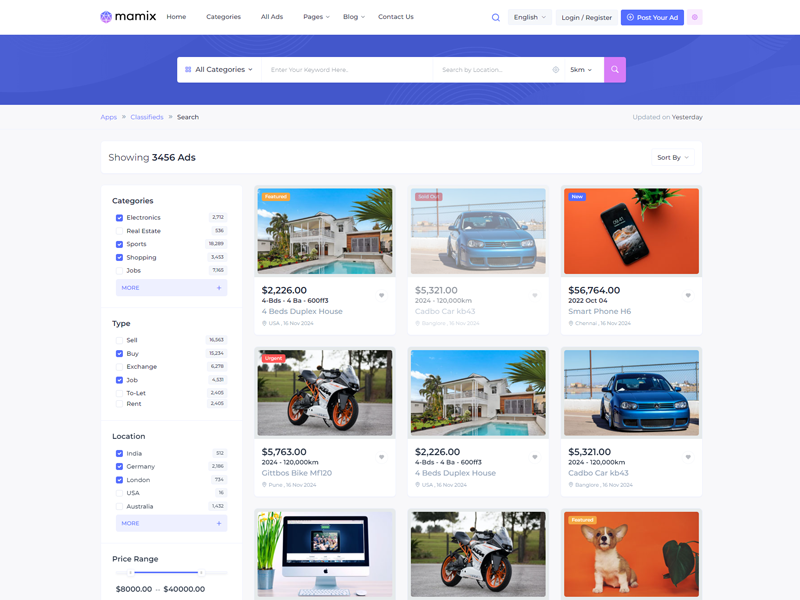Click heart icon on Smart Phone H6 listing
Viewport: 800px width, 600px height.
[688, 295]
